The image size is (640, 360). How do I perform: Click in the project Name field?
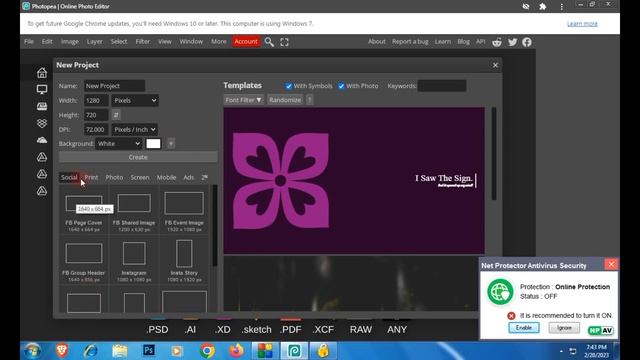(115, 86)
